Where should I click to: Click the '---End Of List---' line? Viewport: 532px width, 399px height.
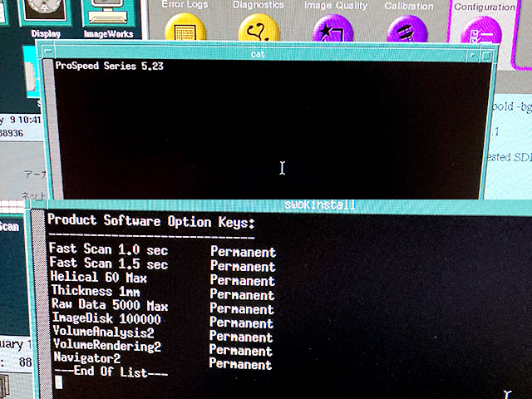(111, 372)
